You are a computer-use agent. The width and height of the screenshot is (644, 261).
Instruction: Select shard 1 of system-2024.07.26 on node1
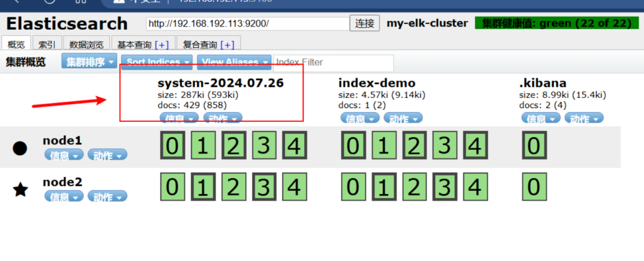203,145
